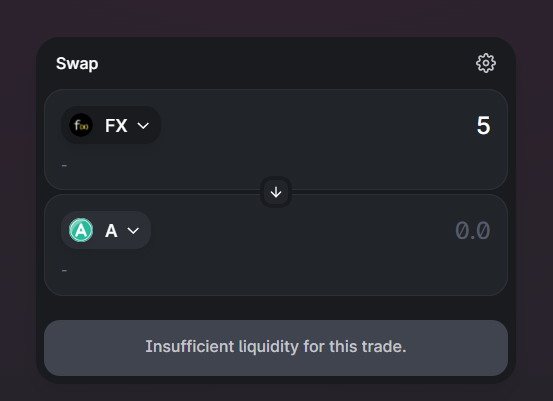Click the Insufficient liquidity for this trade button
The width and height of the screenshot is (553, 401).
(276, 348)
